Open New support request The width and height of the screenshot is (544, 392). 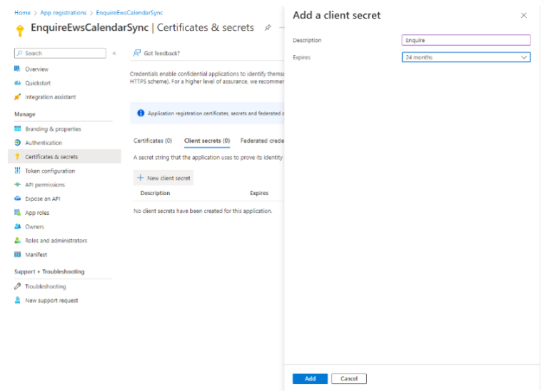51,300
